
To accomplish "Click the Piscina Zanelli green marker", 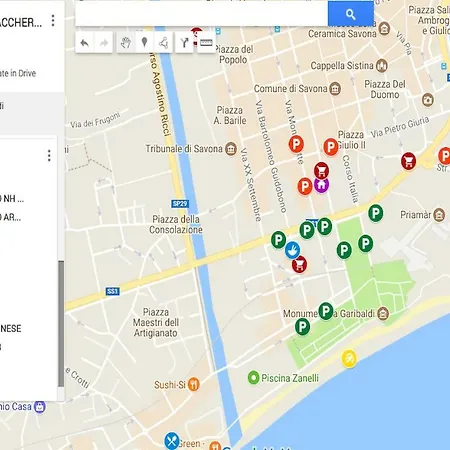I will click(x=253, y=378).
